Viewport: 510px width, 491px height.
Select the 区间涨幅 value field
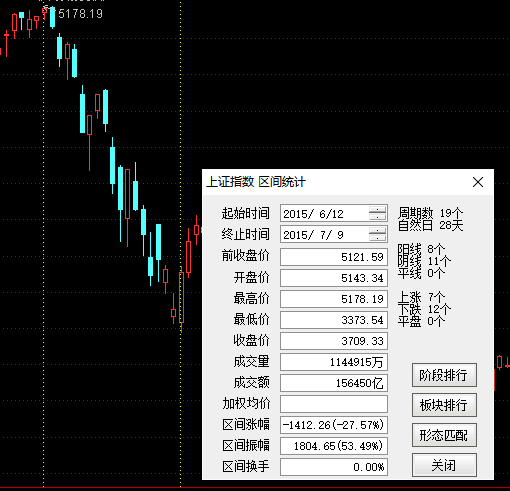(x=334, y=425)
